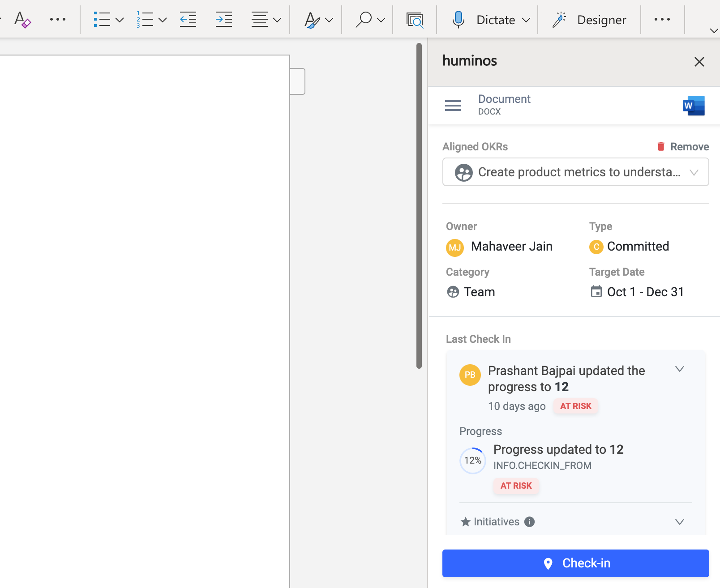Click the Mahaveer Jain owner avatar
Image resolution: width=720 pixels, height=588 pixels.
[455, 248]
